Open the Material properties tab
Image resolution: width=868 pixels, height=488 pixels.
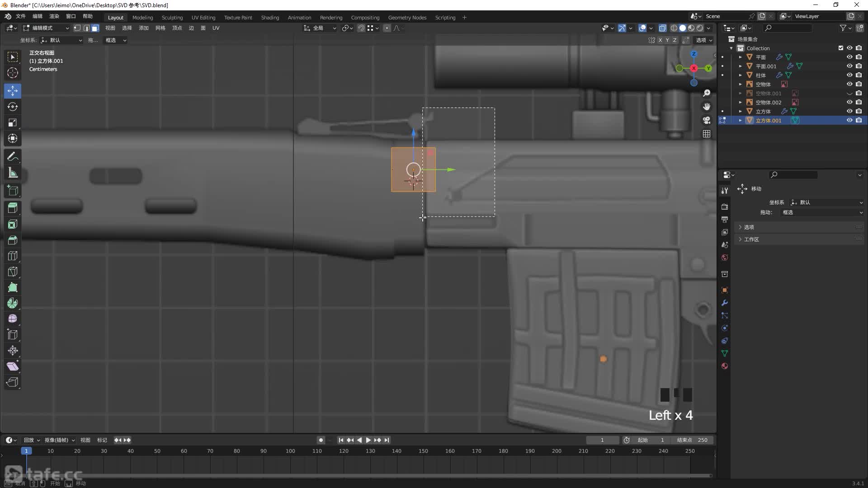(x=725, y=366)
